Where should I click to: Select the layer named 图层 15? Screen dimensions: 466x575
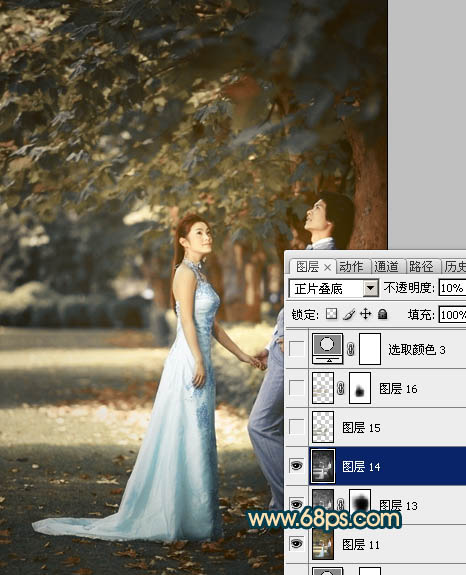point(361,428)
